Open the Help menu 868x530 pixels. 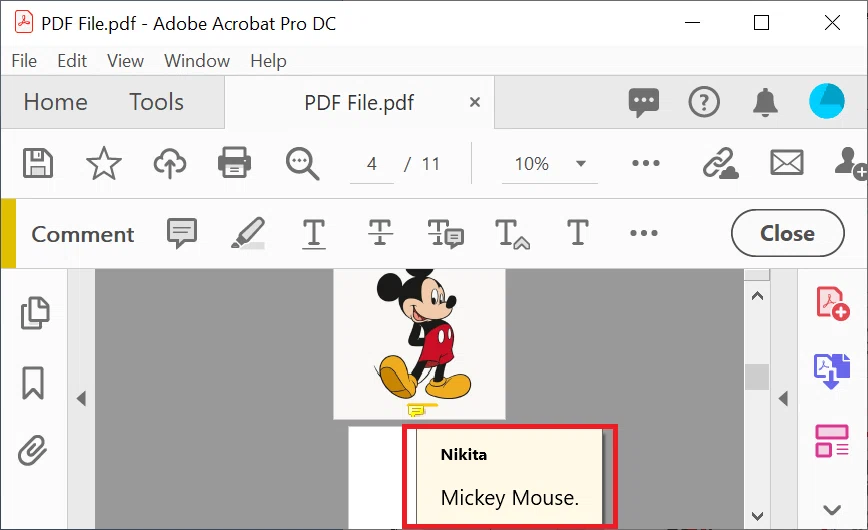[268, 61]
